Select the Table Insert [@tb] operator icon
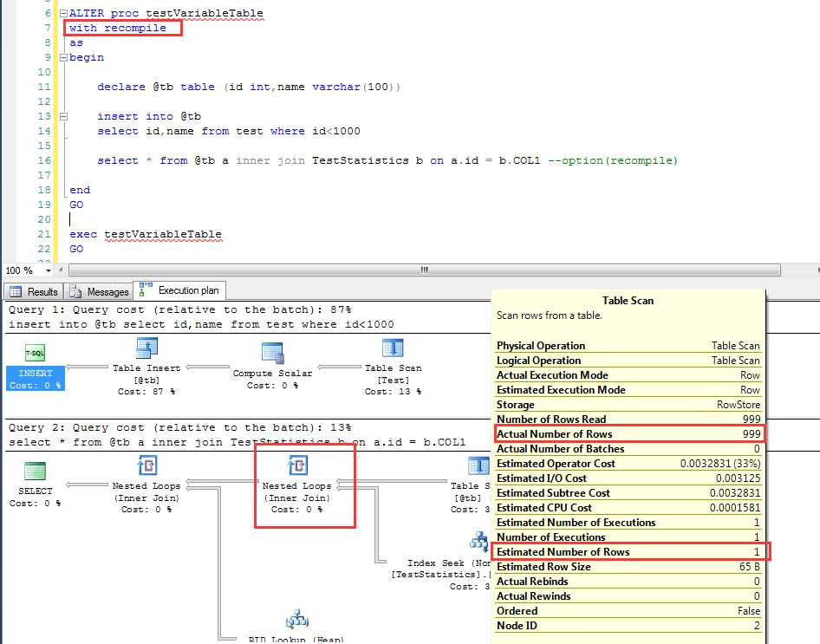820x644 pixels. coord(146,348)
